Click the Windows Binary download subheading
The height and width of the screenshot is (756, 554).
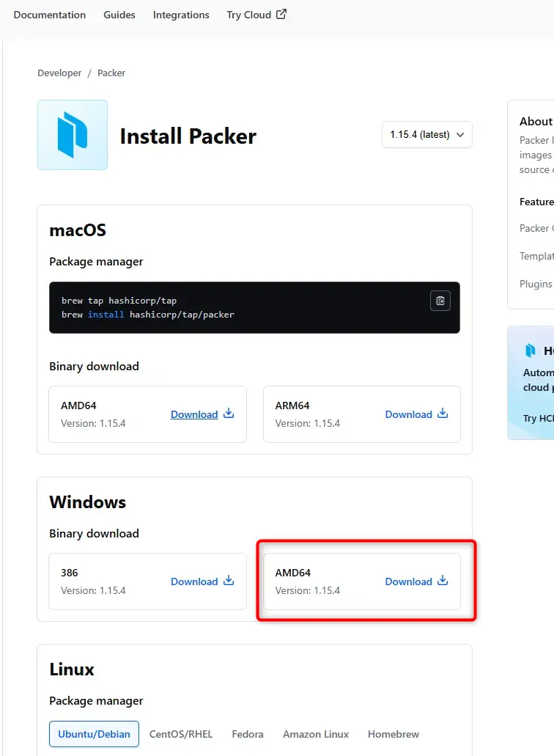click(x=94, y=534)
